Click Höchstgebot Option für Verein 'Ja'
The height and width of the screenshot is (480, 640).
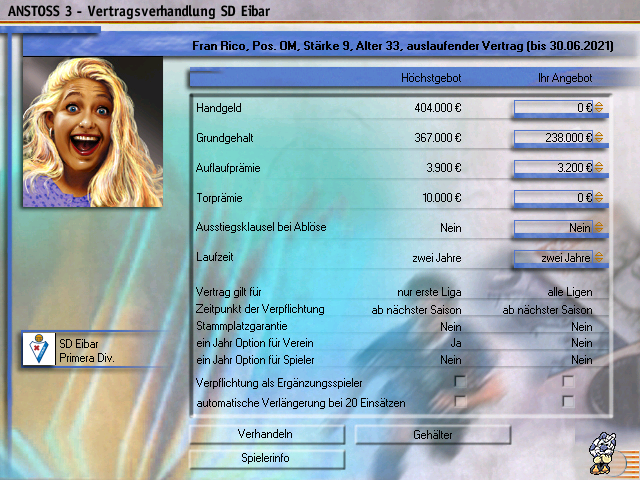[456, 343]
